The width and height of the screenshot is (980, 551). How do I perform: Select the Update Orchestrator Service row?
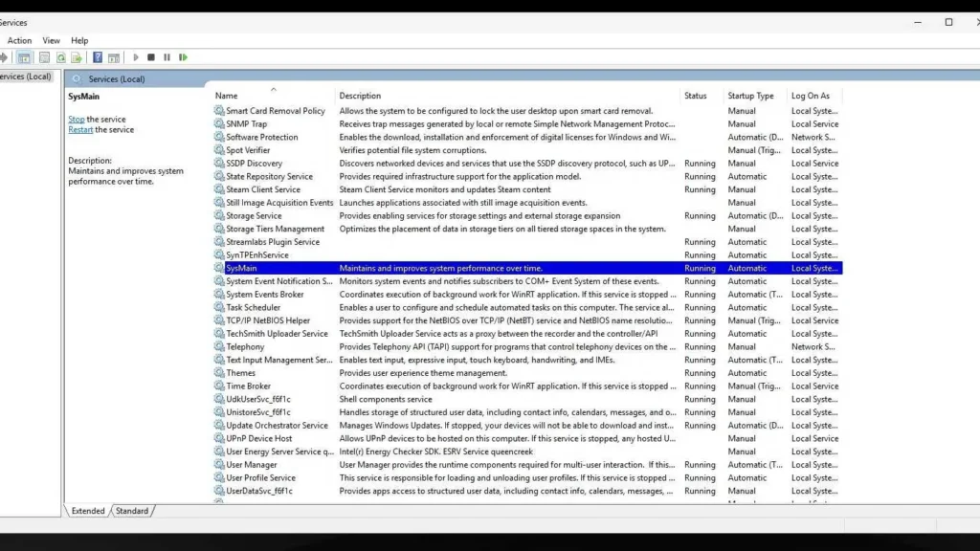pyautogui.click(x=527, y=426)
